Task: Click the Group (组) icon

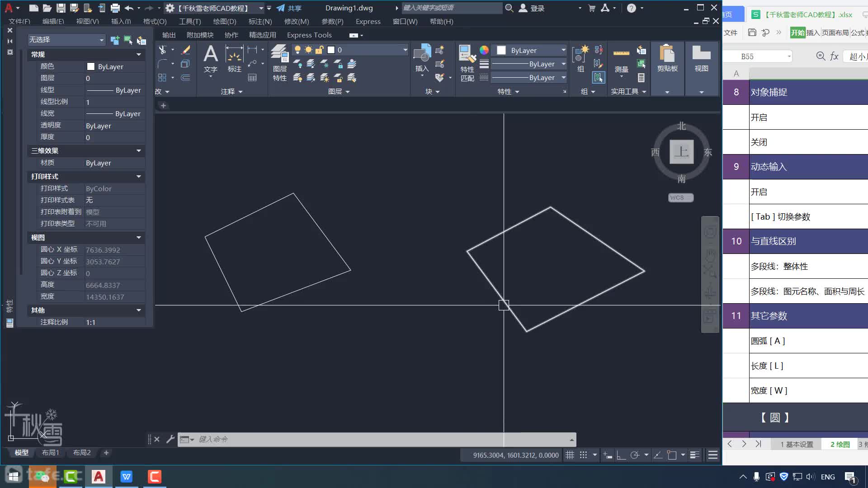Action: (x=580, y=58)
